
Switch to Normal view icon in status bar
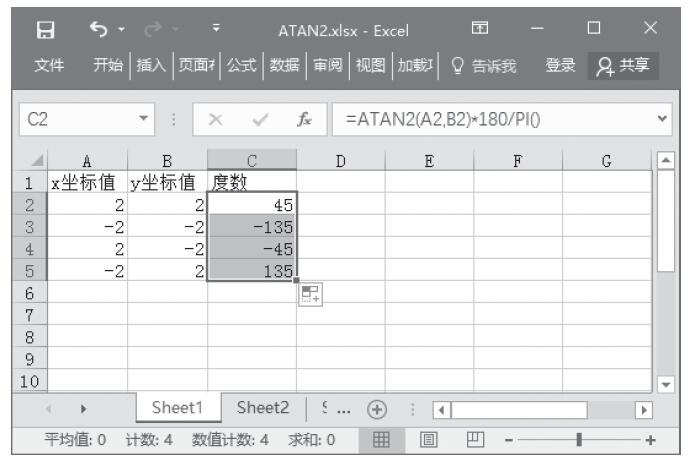(381, 440)
